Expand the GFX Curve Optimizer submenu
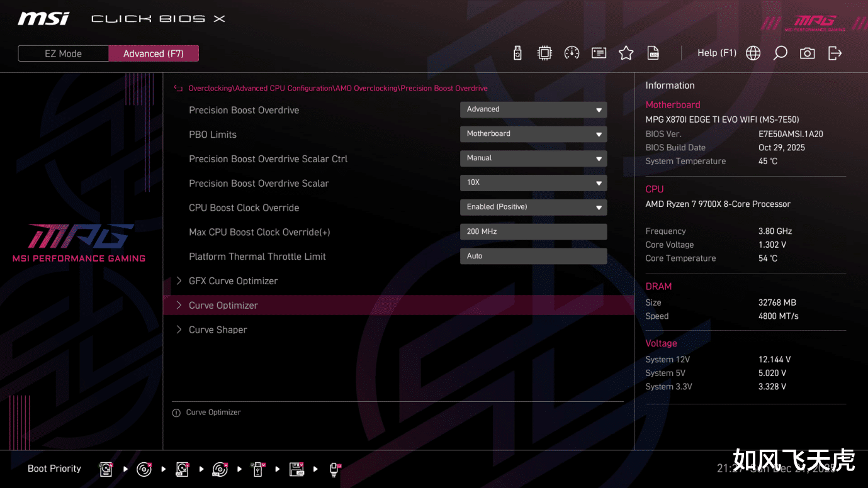The height and width of the screenshot is (488, 868). click(398, 281)
